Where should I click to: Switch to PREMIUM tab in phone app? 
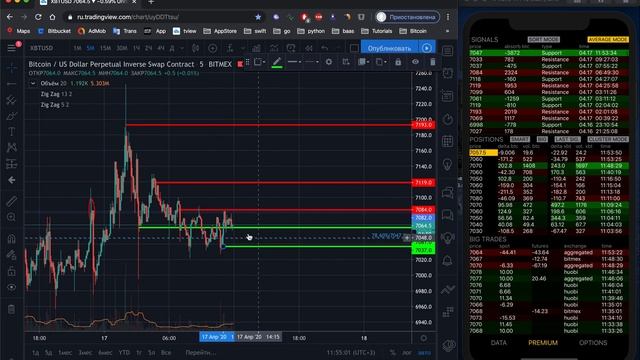point(543,343)
